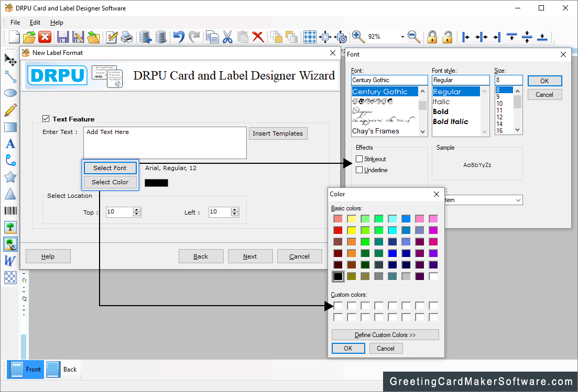
Task: Increase the Left location value
Action: (x=234, y=209)
